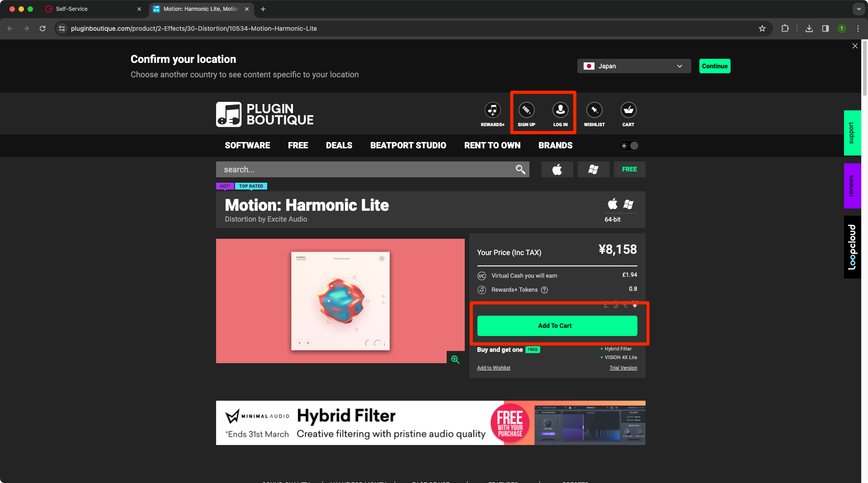
Task: Open the DEALS menu
Action: click(339, 146)
